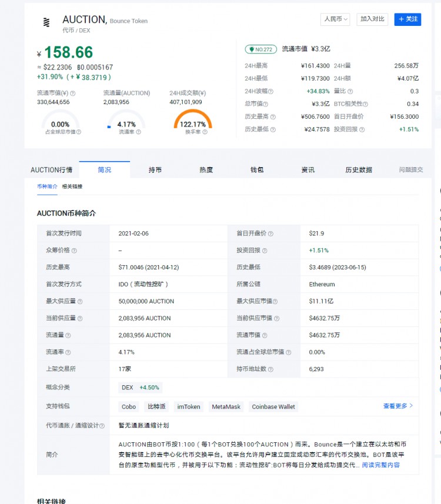Viewport: 441px width, 504px height.
Task: Click help icon next to 流通占全球总市值
Action: point(289,352)
